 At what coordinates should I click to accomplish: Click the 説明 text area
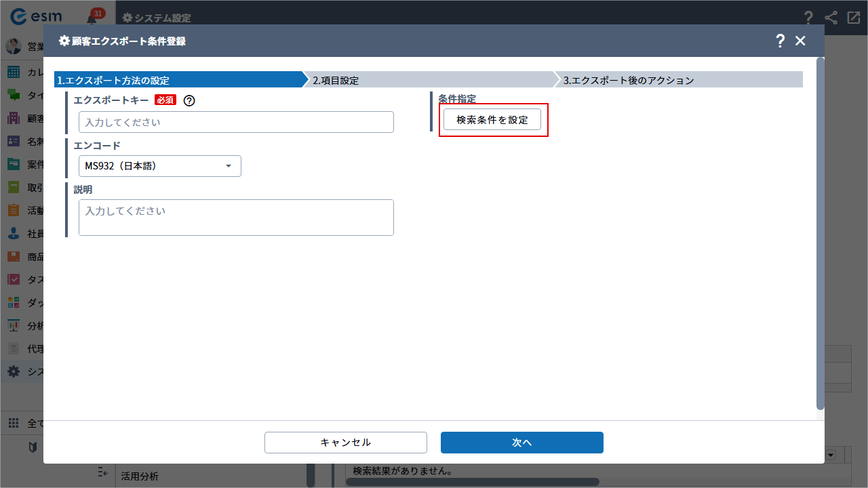(236, 218)
